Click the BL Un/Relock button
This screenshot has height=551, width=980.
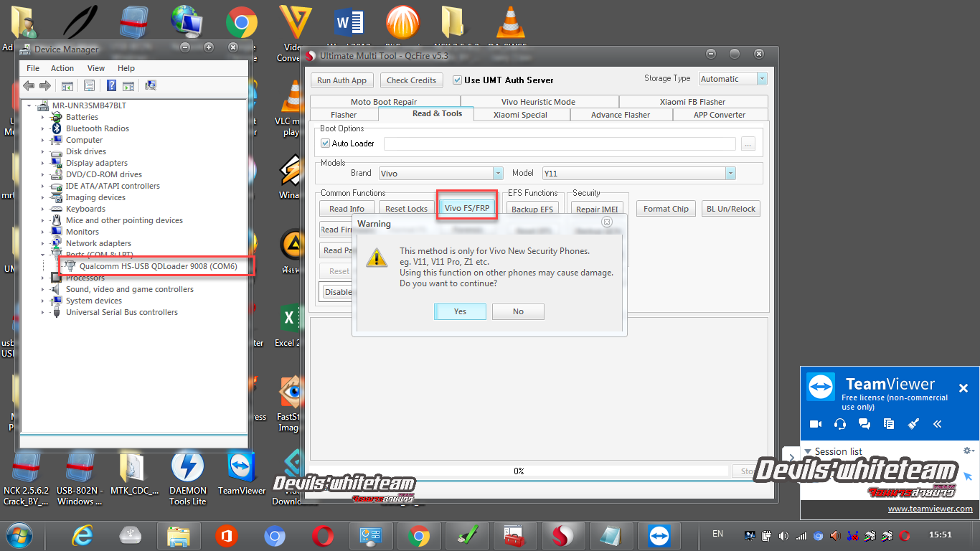[x=731, y=209]
